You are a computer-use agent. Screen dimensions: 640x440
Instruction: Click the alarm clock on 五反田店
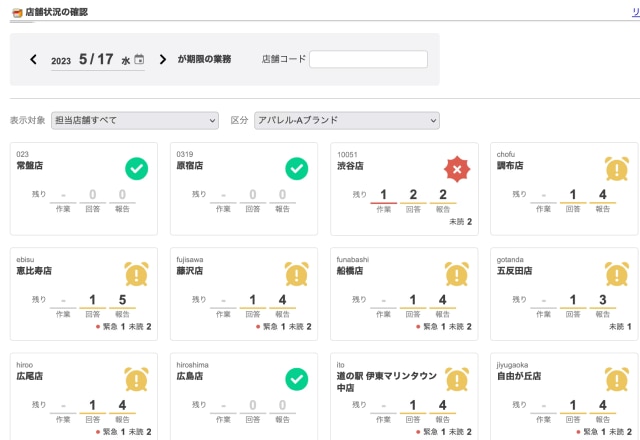617,274
